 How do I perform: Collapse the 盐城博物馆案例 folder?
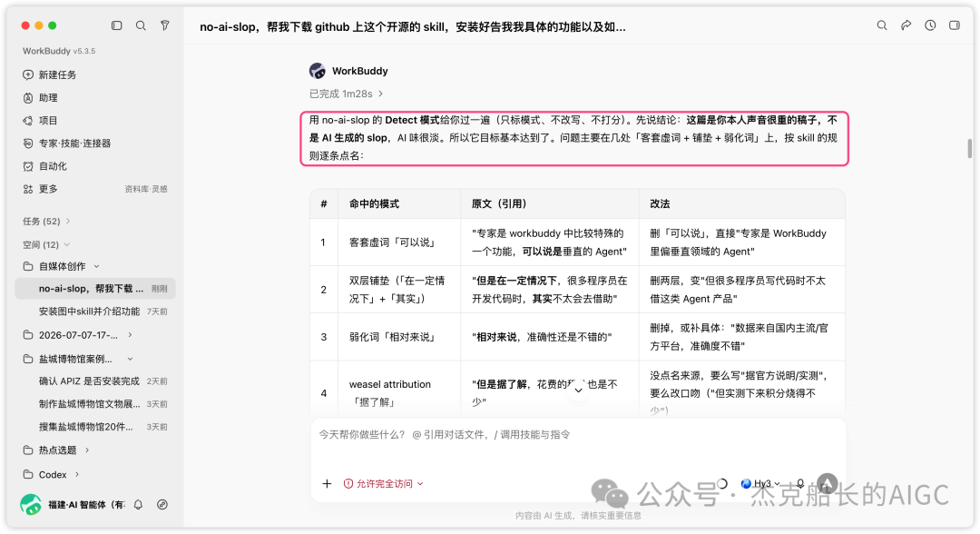pos(130,359)
